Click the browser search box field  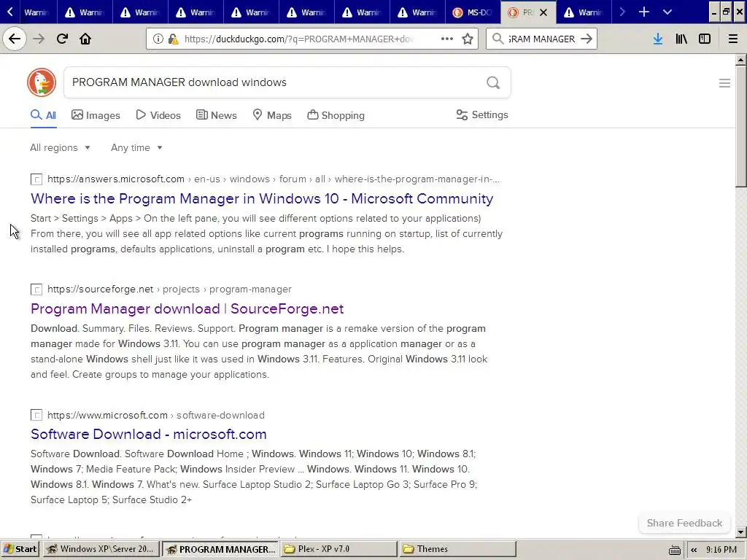coord(541,39)
